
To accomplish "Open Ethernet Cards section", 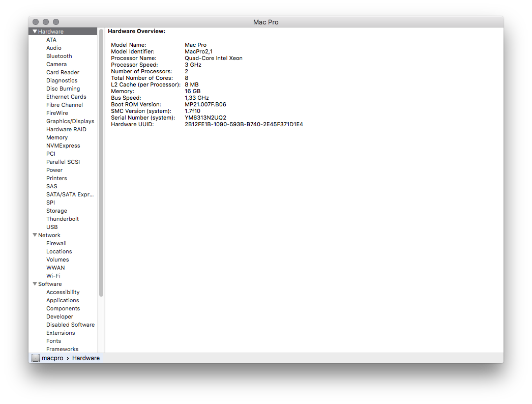I will (66, 97).
